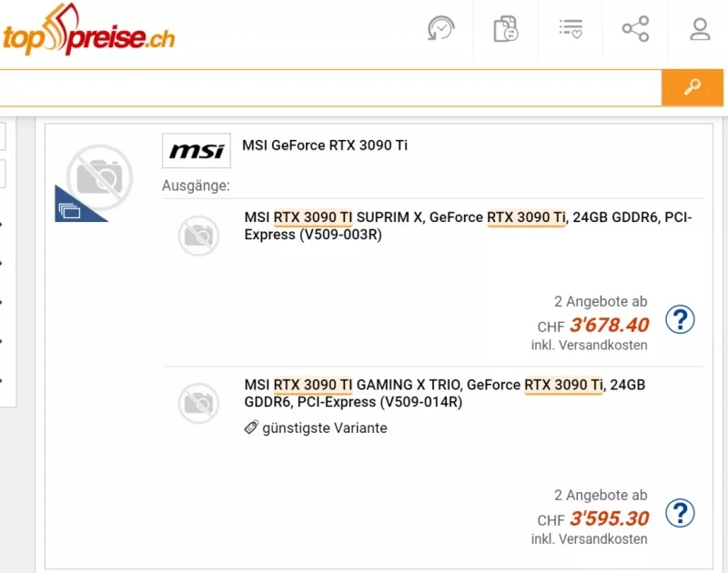Open the user account icon

pos(699,29)
